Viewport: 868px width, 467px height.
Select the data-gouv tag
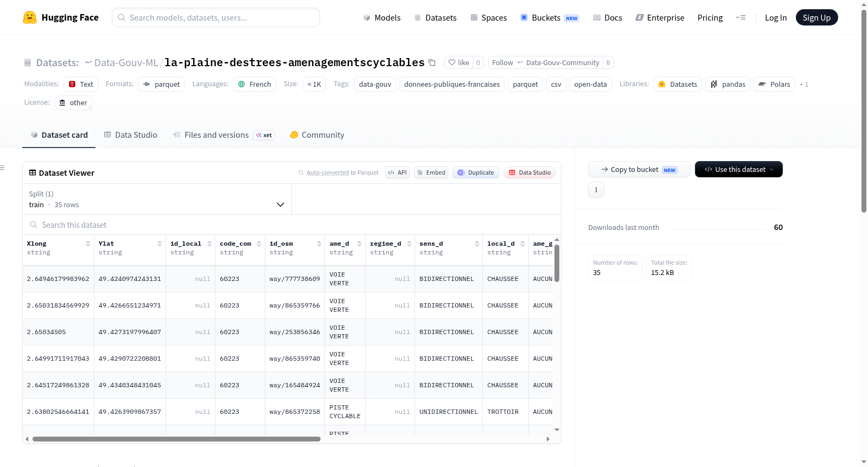pos(375,84)
